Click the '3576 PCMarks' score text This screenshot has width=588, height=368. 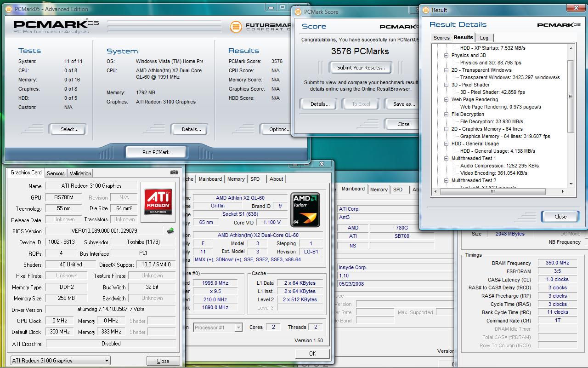pos(360,51)
